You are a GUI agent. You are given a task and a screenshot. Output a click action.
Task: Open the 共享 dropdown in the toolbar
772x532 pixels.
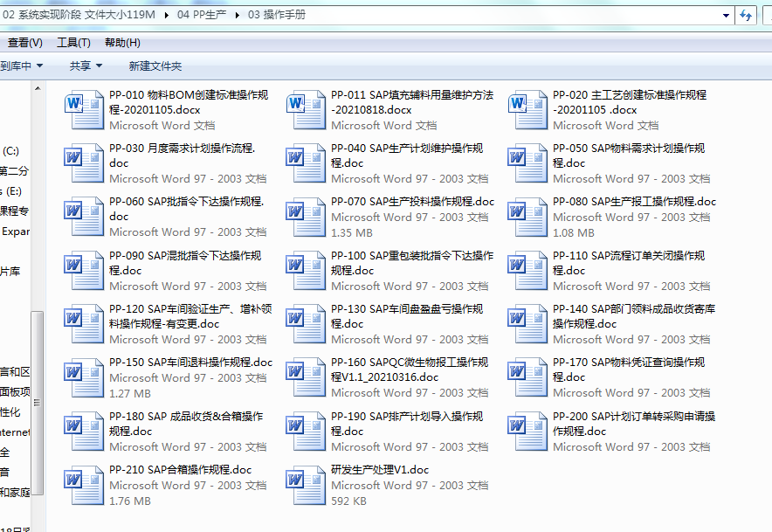coord(86,66)
